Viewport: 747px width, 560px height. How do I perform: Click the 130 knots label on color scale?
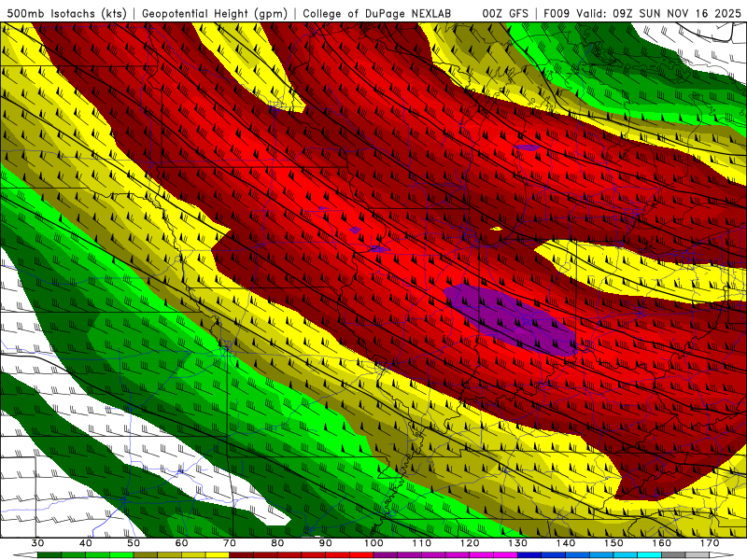coord(518,543)
